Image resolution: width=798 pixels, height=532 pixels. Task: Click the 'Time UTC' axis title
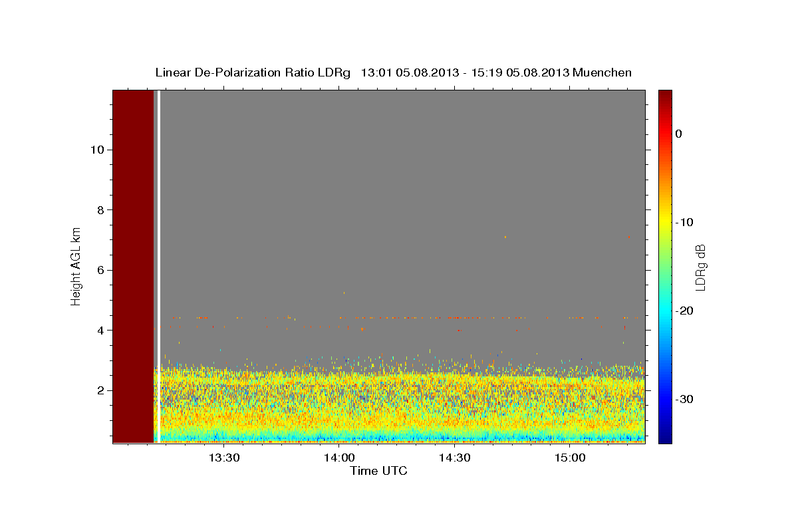(x=378, y=471)
